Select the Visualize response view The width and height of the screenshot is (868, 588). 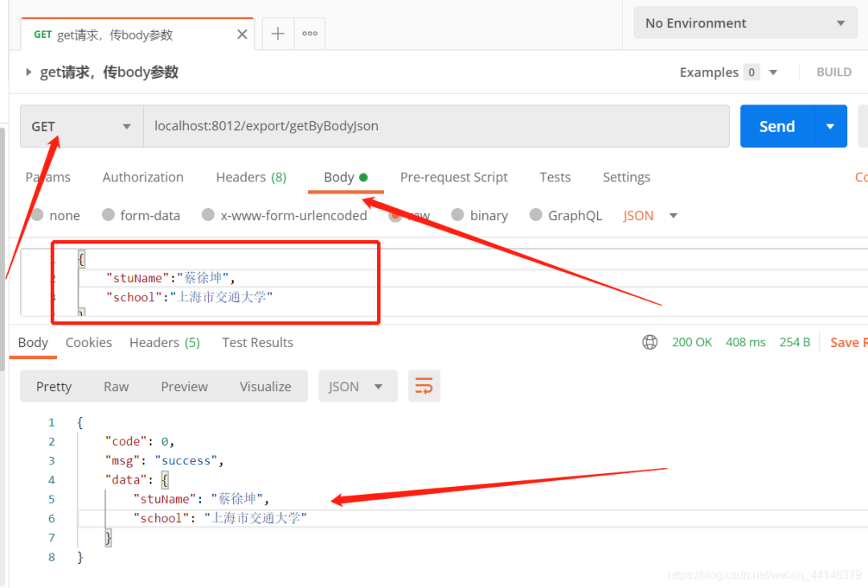(266, 386)
